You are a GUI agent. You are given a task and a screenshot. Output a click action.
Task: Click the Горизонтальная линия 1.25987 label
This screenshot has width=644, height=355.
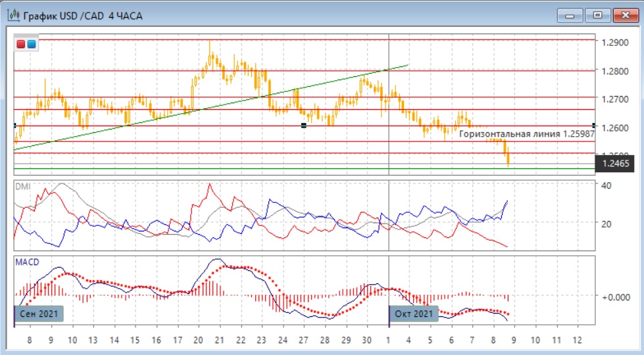click(526, 133)
